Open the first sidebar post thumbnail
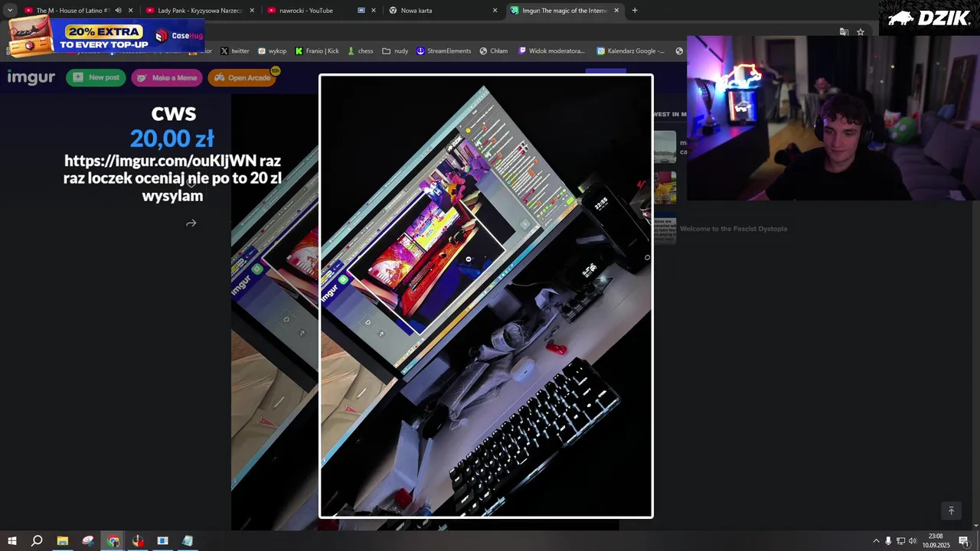980x551 pixels. [665, 147]
